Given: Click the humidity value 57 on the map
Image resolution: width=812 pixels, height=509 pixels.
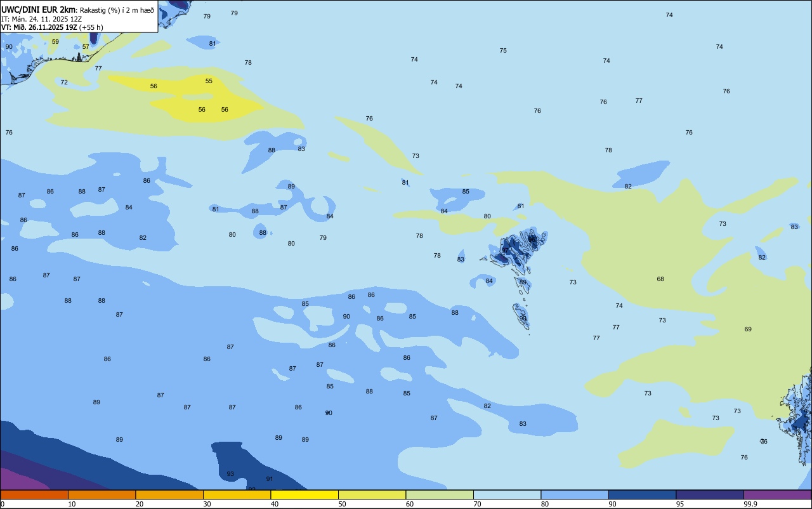Looking at the screenshot, I should click(86, 47).
